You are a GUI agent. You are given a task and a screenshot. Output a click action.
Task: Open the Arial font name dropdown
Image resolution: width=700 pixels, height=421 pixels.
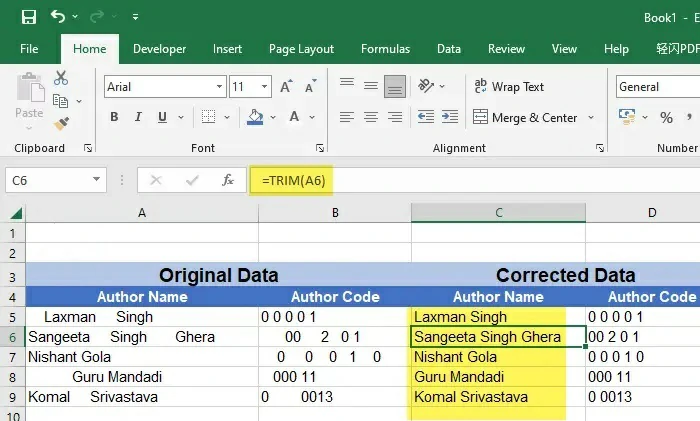click(x=219, y=87)
